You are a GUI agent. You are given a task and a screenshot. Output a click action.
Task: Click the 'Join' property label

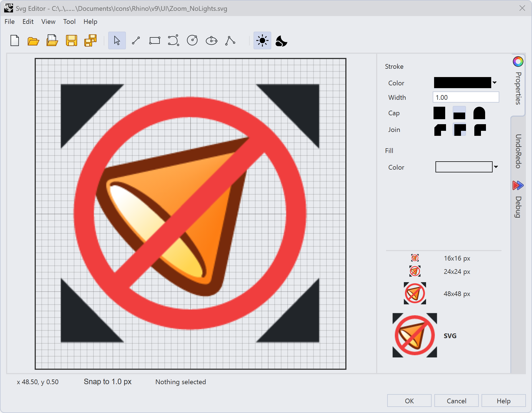pos(394,130)
